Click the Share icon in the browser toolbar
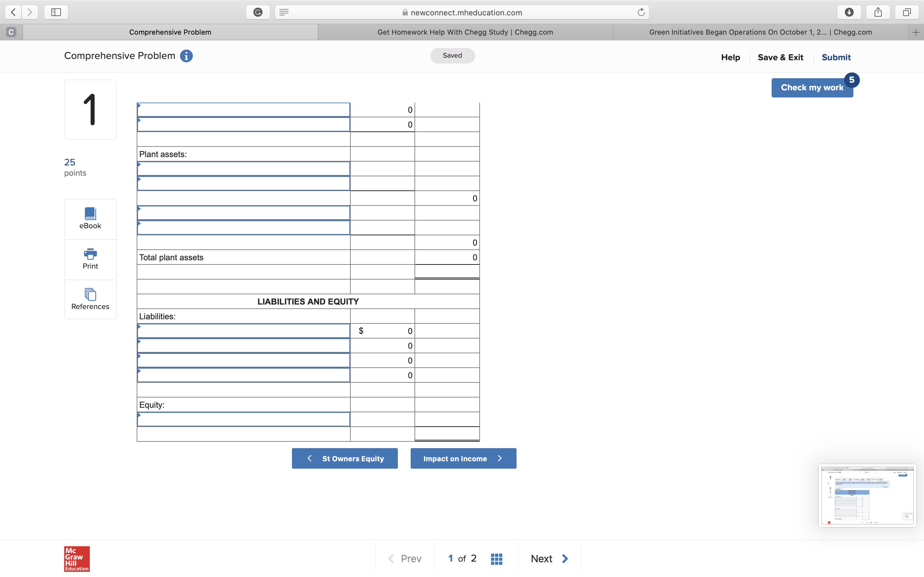The image size is (924, 577). (878, 12)
